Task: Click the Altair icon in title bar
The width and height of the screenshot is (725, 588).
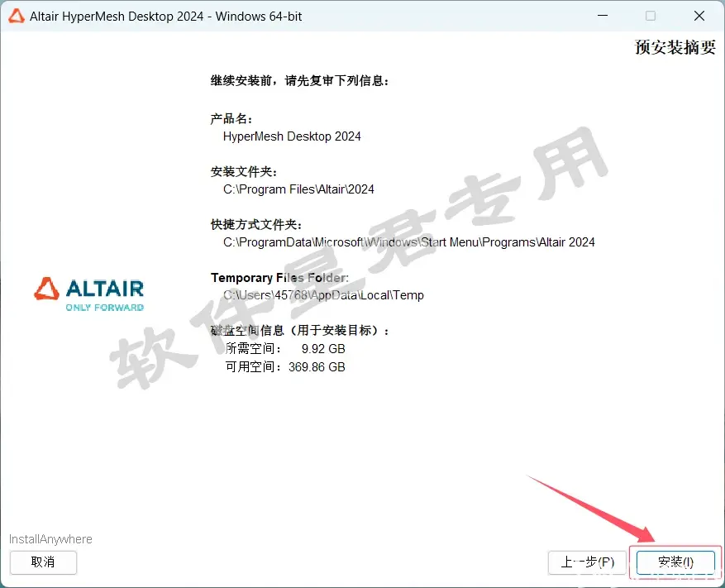Action: point(17,17)
